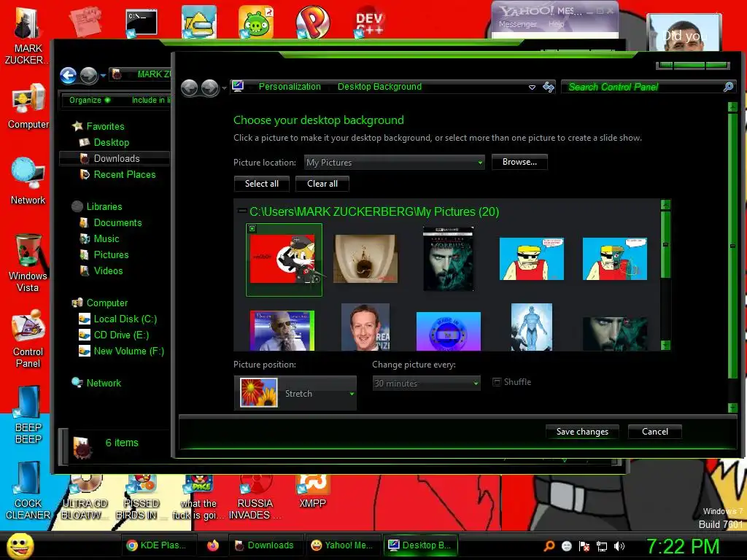Open the Organize menu in Explorer

[89, 100]
